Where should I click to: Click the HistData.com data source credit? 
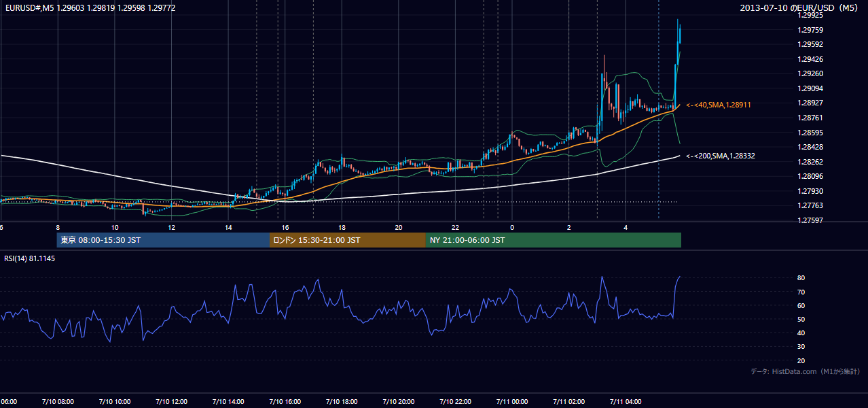[x=806, y=371]
